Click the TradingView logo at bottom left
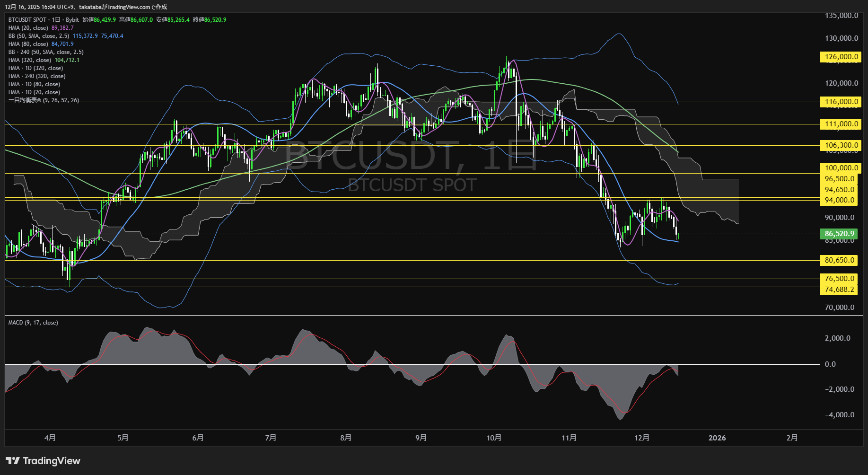 tap(43, 461)
